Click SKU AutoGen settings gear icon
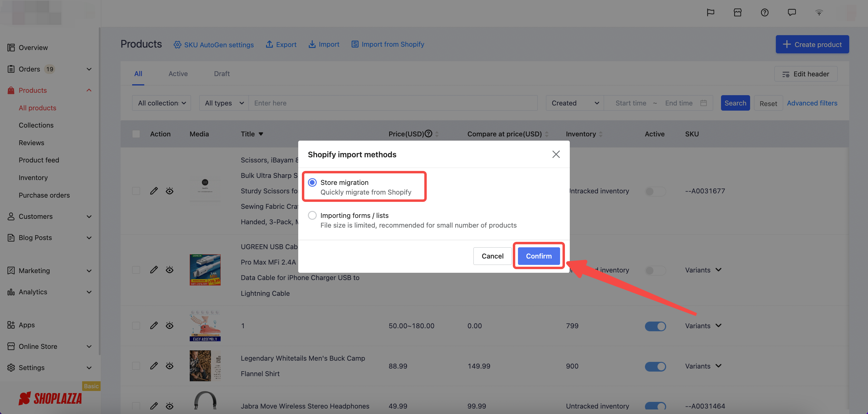 point(177,45)
